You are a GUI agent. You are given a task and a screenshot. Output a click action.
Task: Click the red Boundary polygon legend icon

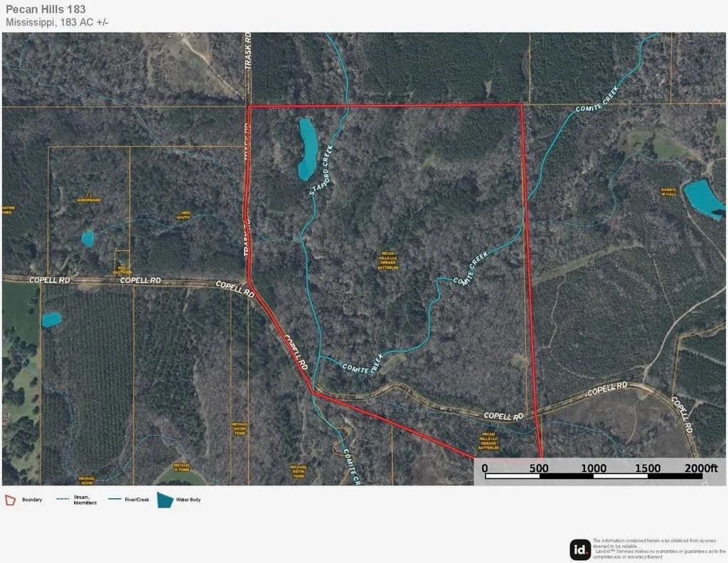point(10,500)
